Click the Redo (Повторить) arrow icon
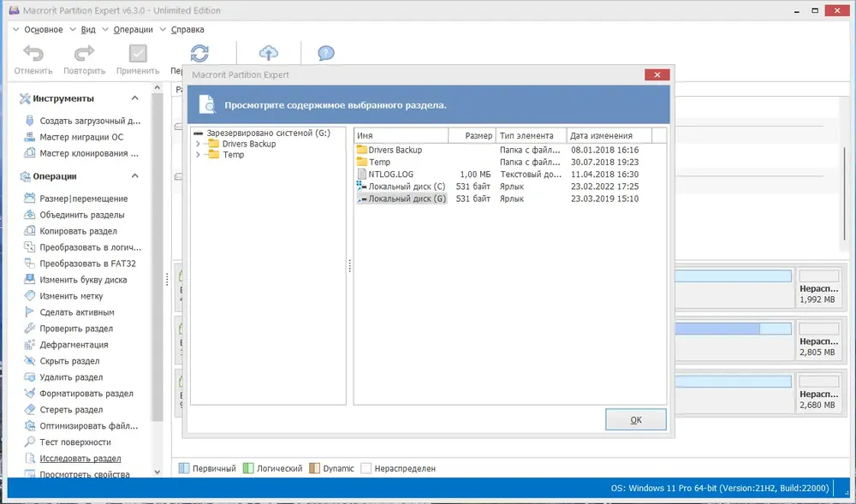The height and width of the screenshot is (504, 856). 84,53
